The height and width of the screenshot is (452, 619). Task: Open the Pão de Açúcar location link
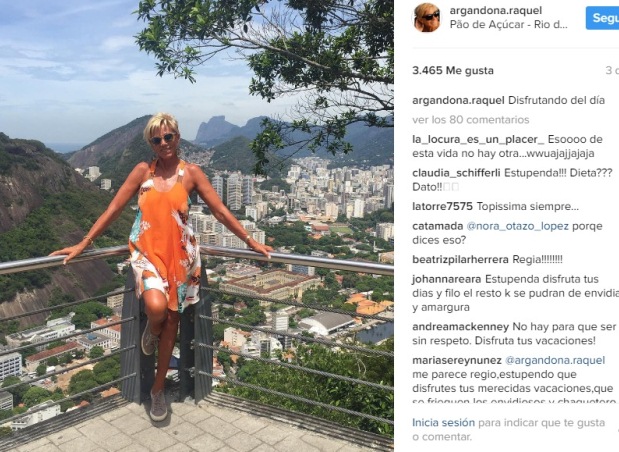coord(508,24)
